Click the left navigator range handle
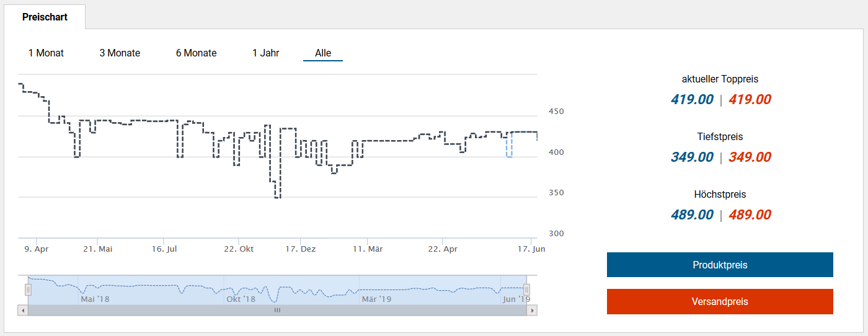The width and height of the screenshot is (868, 336). (x=28, y=290)
